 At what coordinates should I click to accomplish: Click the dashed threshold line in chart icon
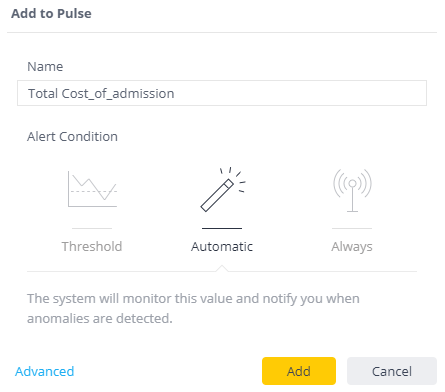tap(93, 191)
